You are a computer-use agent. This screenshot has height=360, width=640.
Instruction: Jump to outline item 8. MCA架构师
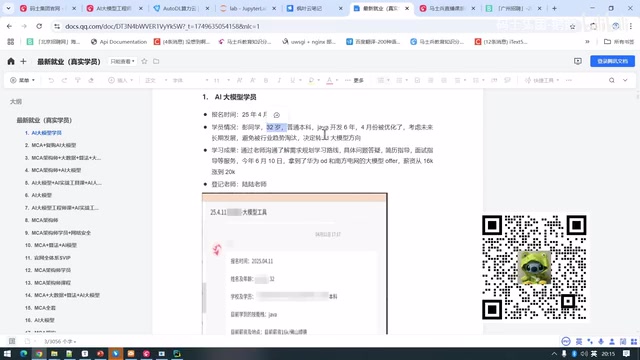(x=41, y=220)
